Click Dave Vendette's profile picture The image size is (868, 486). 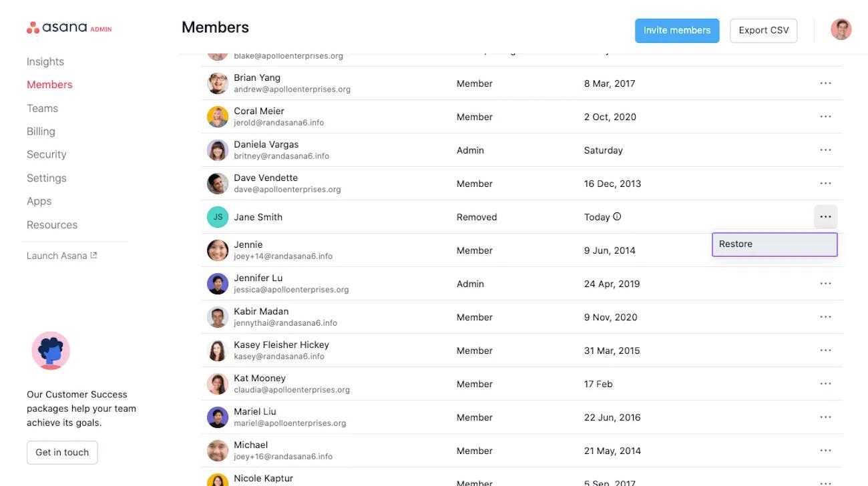(217, 183)
